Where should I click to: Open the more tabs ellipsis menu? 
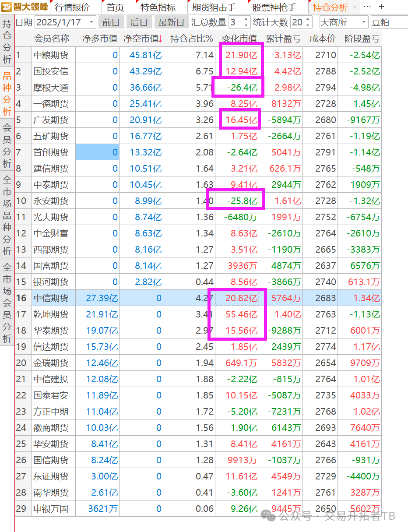367,7
